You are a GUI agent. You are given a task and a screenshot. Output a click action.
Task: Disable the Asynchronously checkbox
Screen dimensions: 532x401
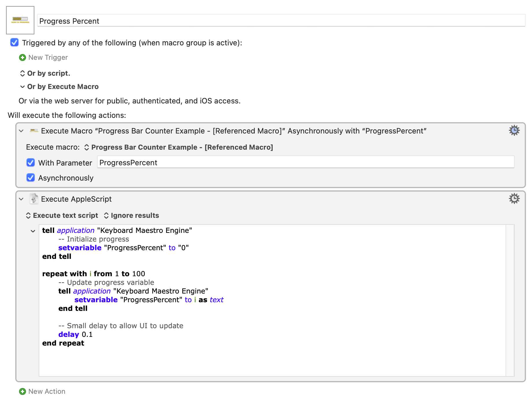point(31,178)
